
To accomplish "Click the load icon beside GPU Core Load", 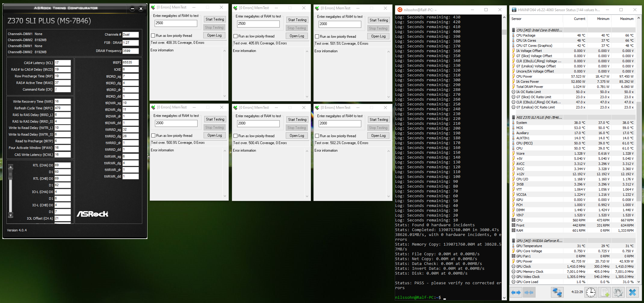I will point(514,282).
